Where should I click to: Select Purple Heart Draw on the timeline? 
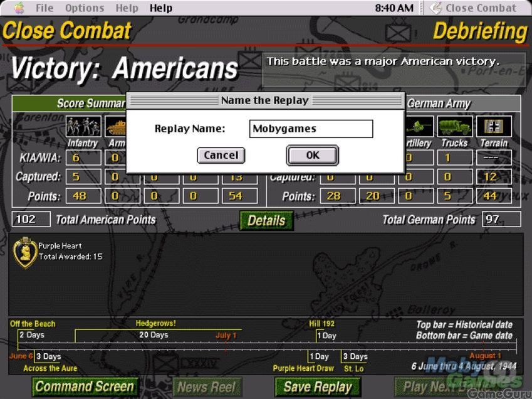(x=303, y=368)
